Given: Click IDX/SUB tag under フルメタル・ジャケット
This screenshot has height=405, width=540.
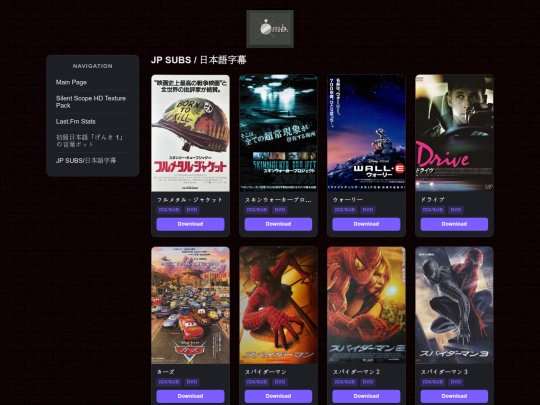Looking at the screenshot, I should click(169, 210).
